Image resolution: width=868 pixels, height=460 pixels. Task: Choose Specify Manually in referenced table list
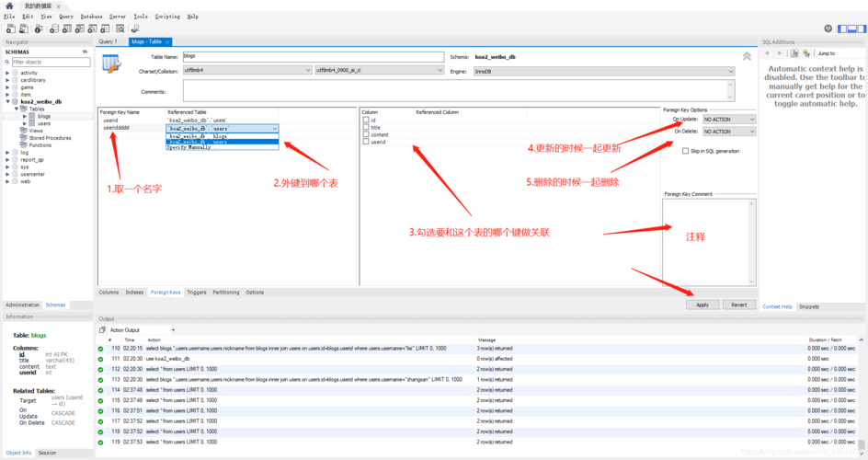coord(222,147)
